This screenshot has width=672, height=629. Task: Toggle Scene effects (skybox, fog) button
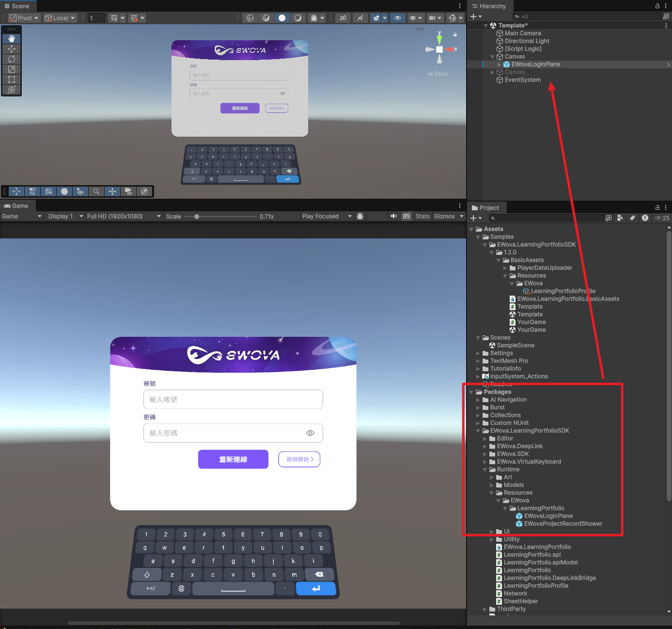coord(376,18)
